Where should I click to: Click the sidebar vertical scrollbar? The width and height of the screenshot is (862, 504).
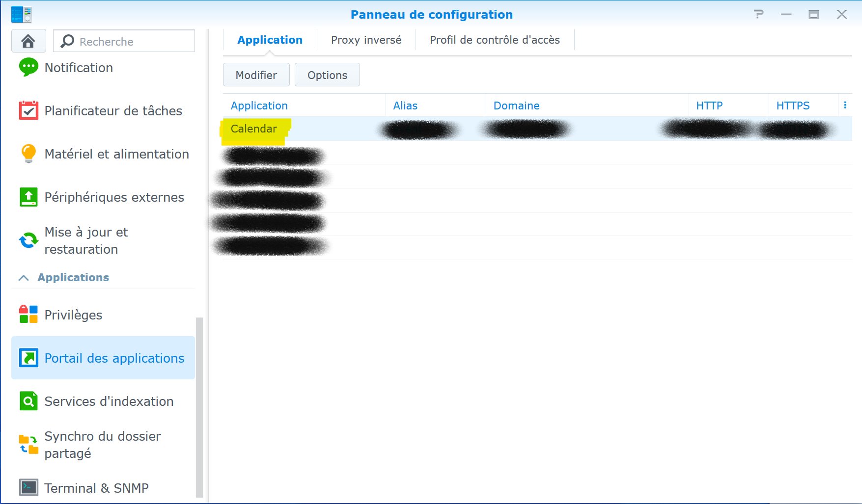pyautogui.click(x=199, y=407)
